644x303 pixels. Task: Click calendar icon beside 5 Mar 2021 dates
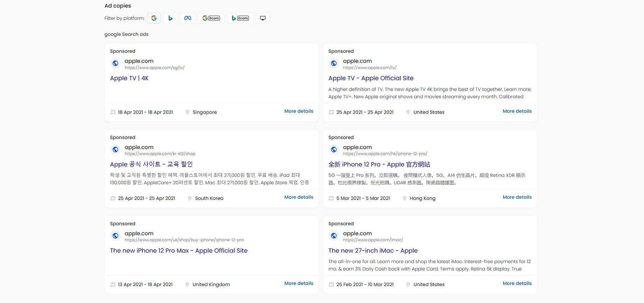(x=331, y=199)
